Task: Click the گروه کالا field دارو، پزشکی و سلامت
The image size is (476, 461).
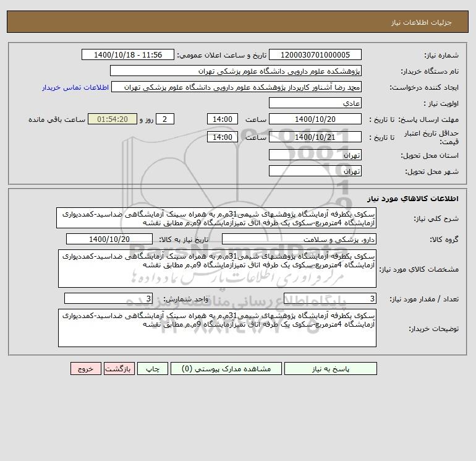Action: click(x=299, y=239)
